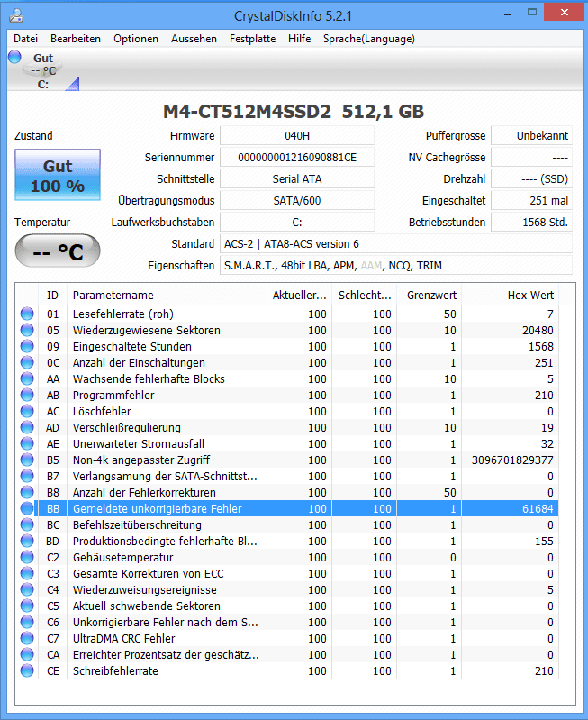Open the Bearbeiten menu
This screenshot has height=720, width=588.
(76, 39)
